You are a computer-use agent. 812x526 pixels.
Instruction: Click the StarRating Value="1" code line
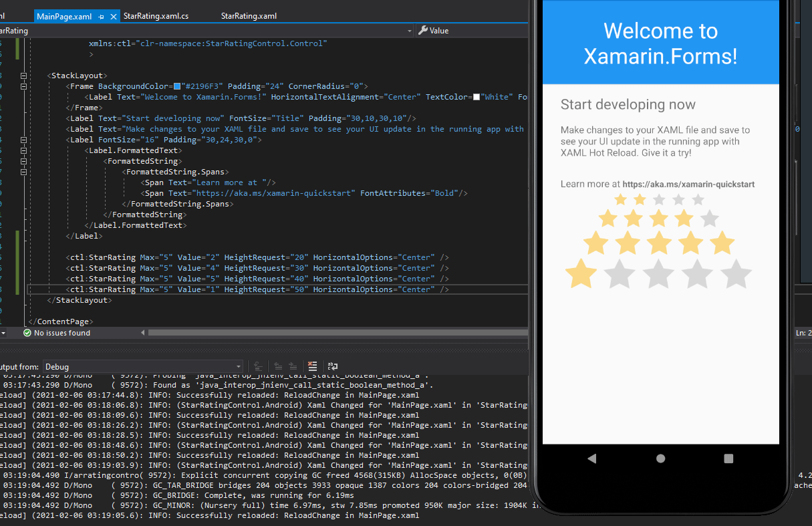(x=257, y=289)
